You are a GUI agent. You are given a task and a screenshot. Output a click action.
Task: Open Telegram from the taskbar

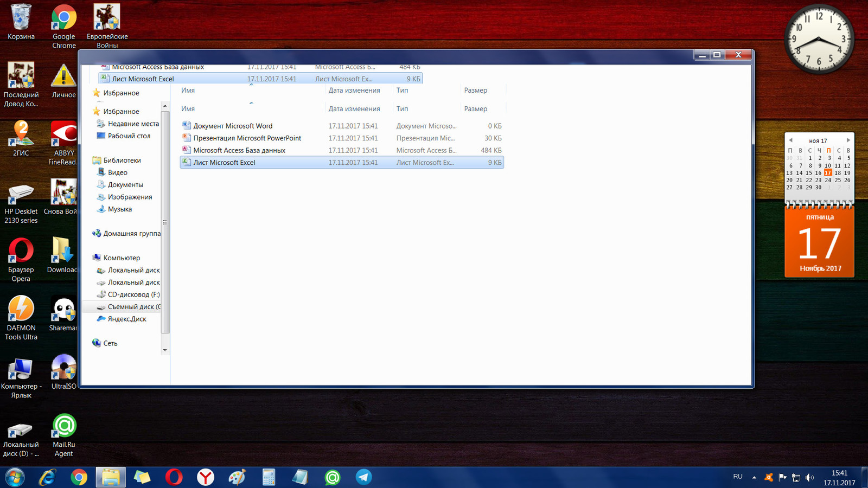(x=363, y=477)
